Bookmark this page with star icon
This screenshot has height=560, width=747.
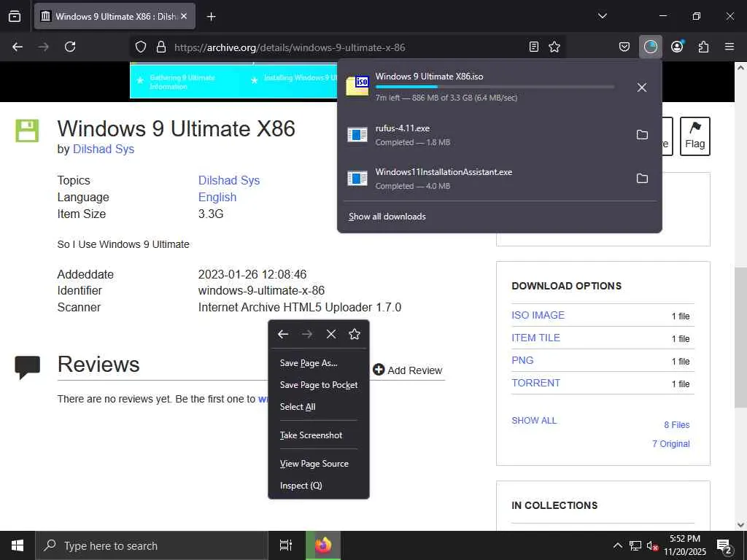[x=554, y=47]
